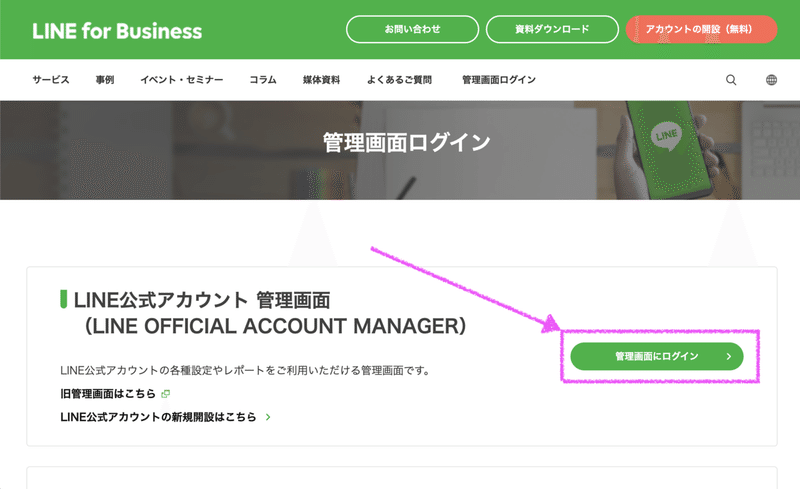Click the external link icon beside 旧管理画面はこちら
Image resolution: width=800 pixels, height=489 pixels.
pyautogui.click(x=165, y=394)
